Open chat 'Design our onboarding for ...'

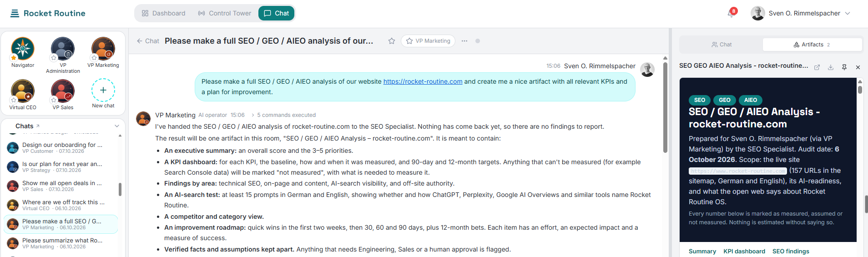(61, 148)
